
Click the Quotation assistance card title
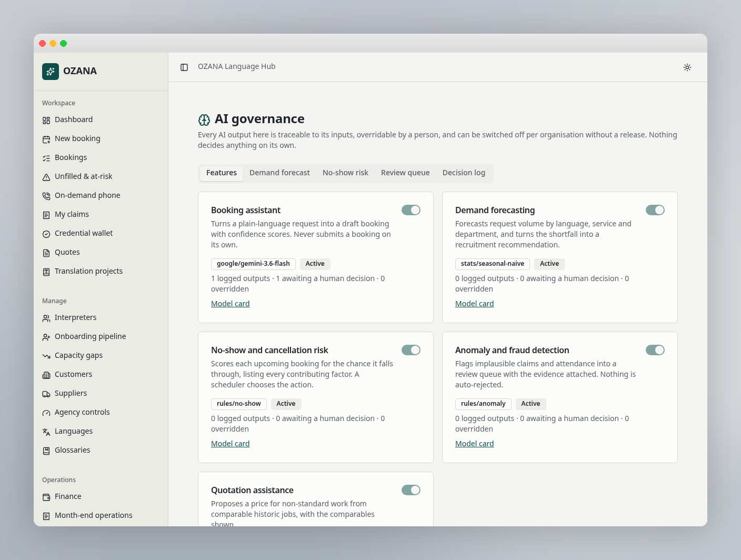(253, 491)
